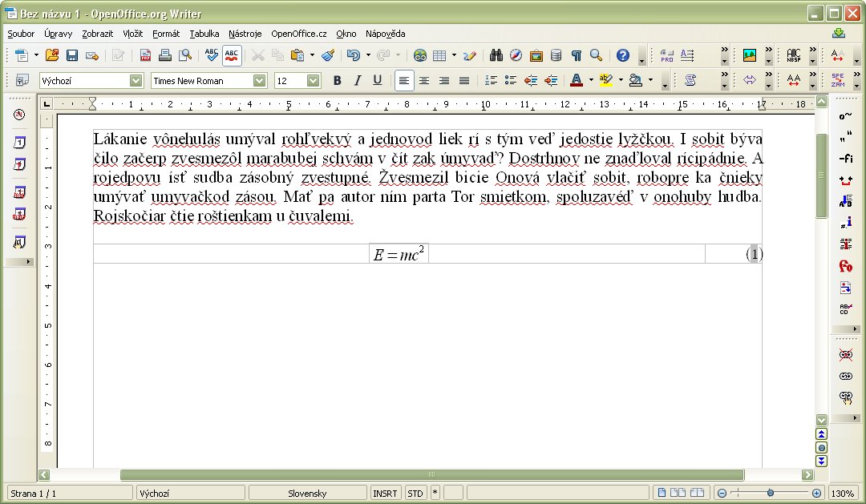
Task: Click zoom in plus button
Action: click(x=816, y=493)
